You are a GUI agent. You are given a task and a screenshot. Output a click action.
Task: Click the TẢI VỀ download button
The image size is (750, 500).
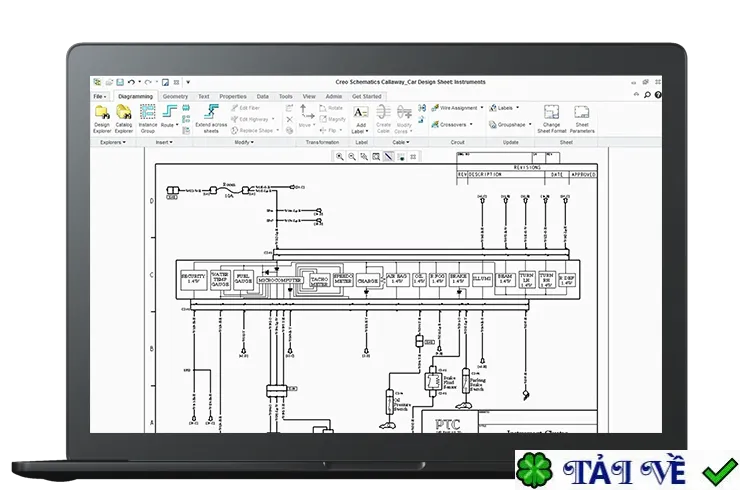pos(626,471)
